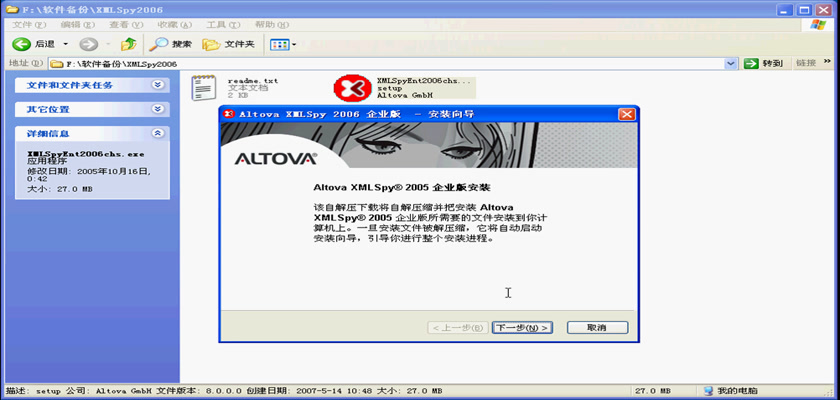Select the readme.txt document icon
The height and width of the screenshot is (400, 840).
[204, 88]
